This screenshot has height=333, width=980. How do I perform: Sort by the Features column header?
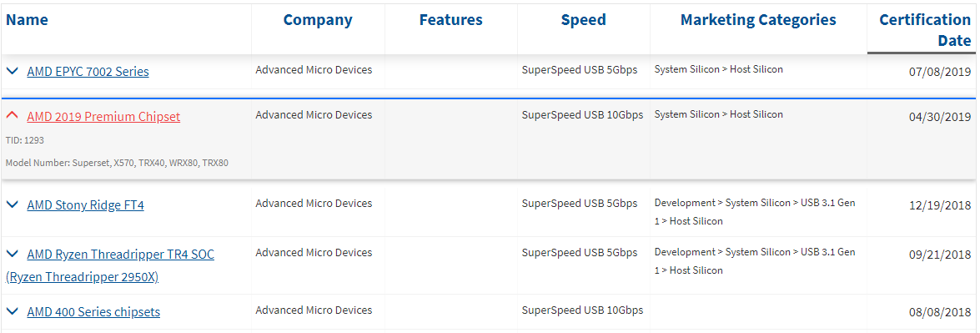pyautogui.click(x=450, y=20)
